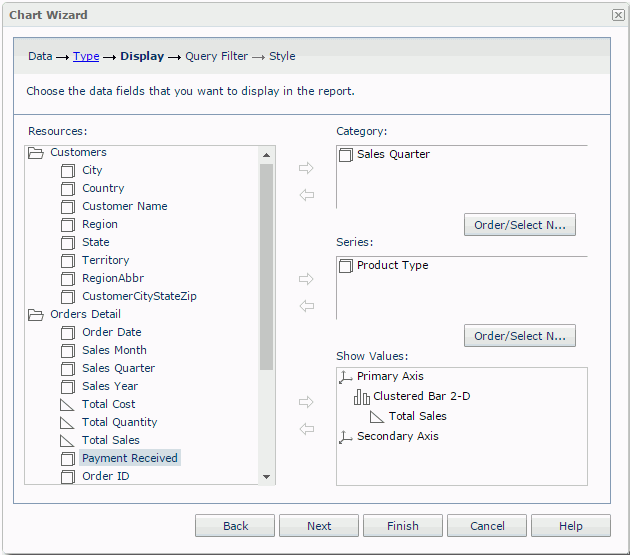The image size is (630, 555).
Task: Click the RegionAbbr field icon
Action: click(x=68, y=279)
